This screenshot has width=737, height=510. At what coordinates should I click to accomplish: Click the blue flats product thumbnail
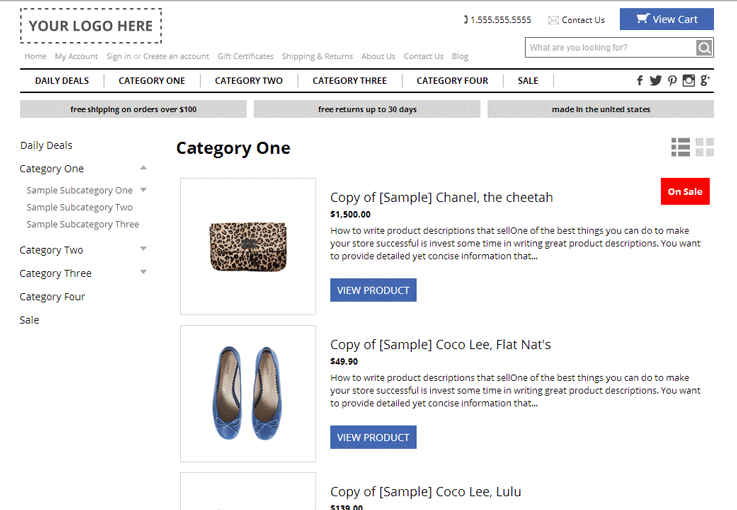(248, 393)
